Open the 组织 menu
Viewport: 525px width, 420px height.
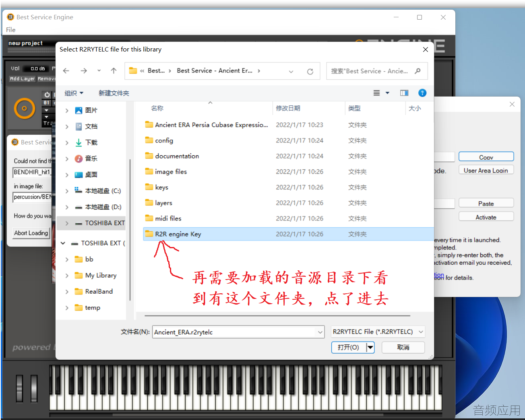[x=74, y=93]
